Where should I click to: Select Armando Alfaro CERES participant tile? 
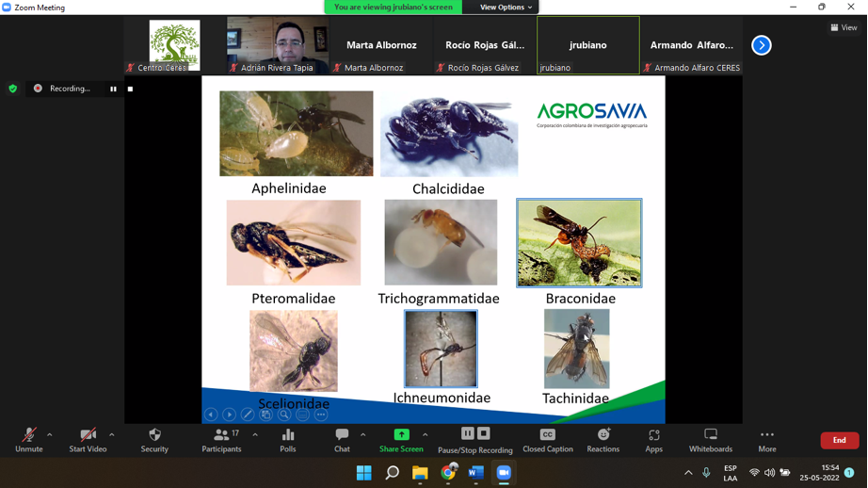pyautogui.click(x=691, y=45)
